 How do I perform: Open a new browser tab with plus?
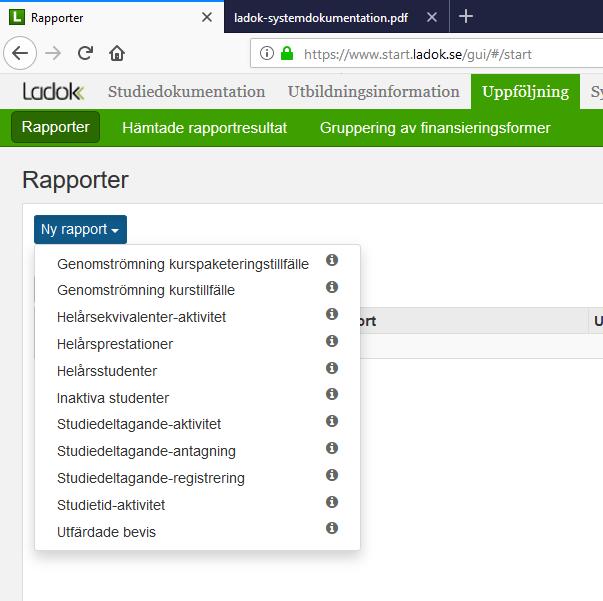pos(466,17)
